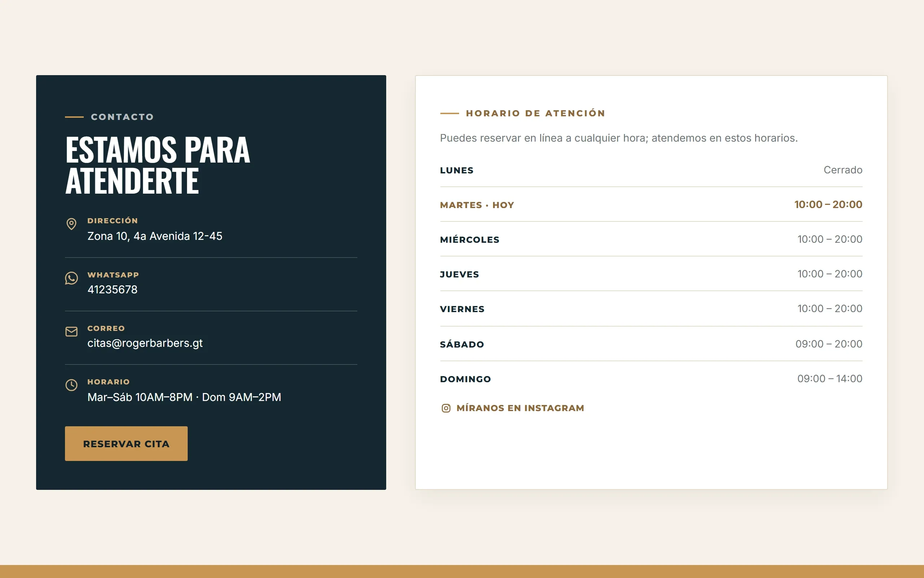This screenshot has height=578, width=924.
Task: Click the Correo label
Action: point(106,328)
